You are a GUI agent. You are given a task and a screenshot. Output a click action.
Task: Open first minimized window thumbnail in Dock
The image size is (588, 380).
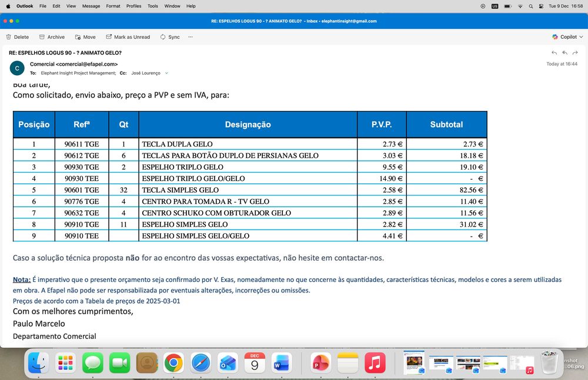[x=414, y=363]
